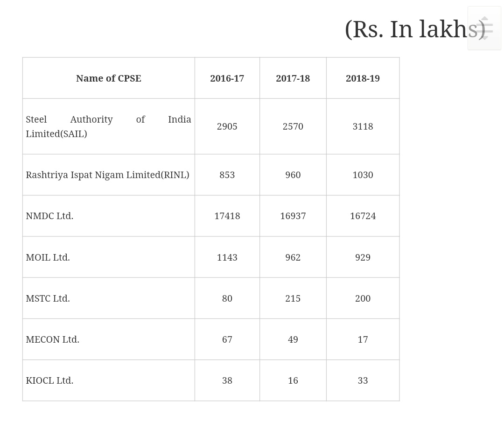The image size is (504, 421).
Task: Select the Rashtriya Ispat Nigam Limited(RINL) row label
Action: pos(107,175)
